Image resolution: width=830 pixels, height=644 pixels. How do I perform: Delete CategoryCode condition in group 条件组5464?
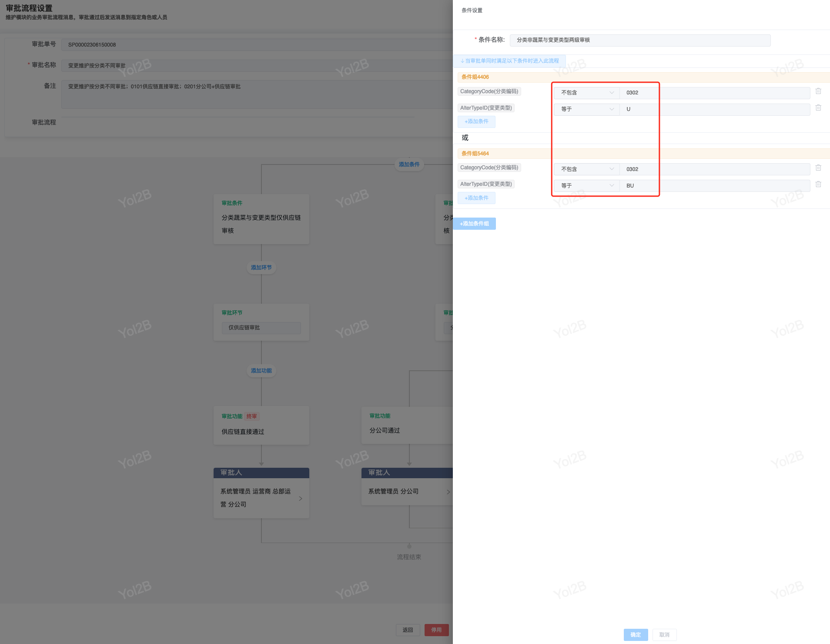tap(818, 168)
